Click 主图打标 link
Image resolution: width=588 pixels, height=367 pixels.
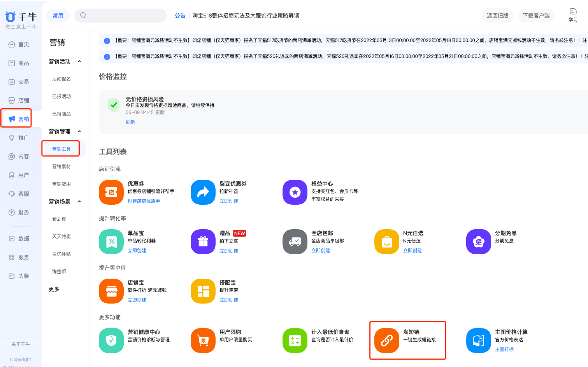[504, 349]
